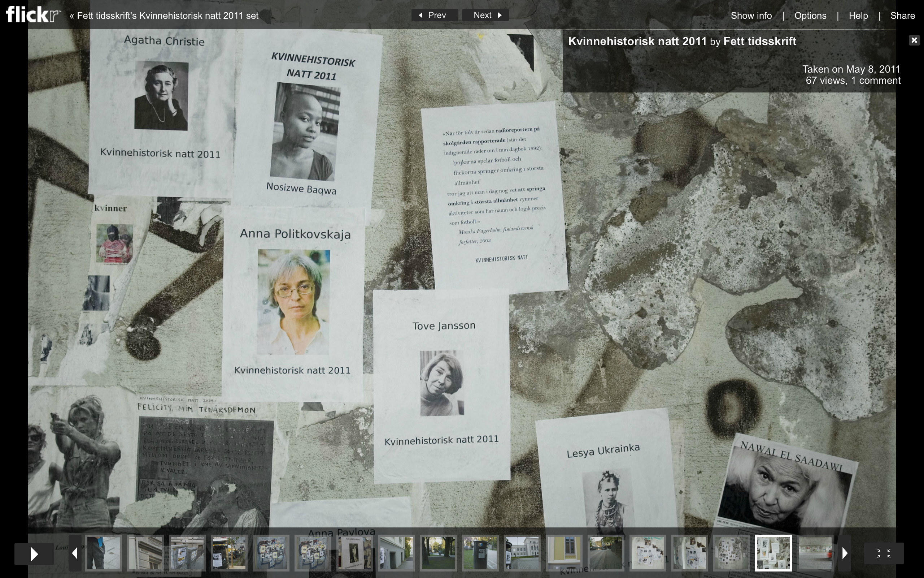Select the currently highlighted filmstrip thumbnail
Screen dimensions: 924x578
point(773,553)
